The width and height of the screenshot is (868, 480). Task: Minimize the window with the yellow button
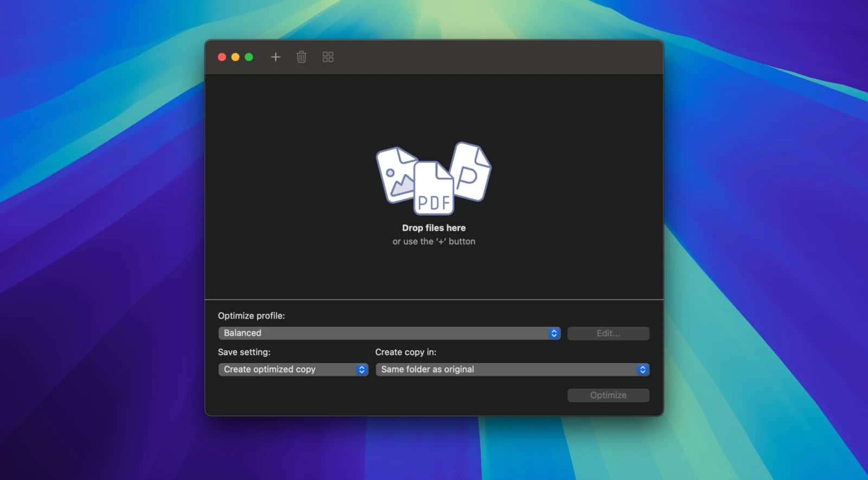pyautogui.click(x=235, y=57)
